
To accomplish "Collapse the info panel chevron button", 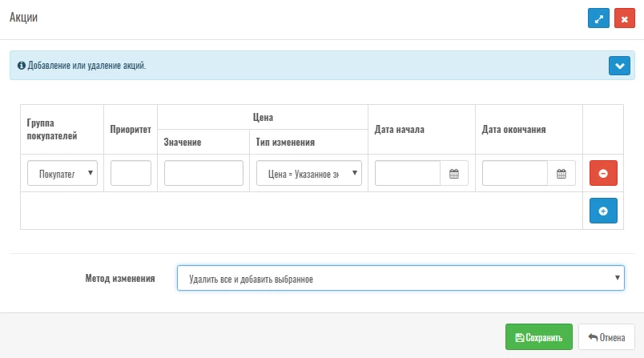I will point(619,66).
